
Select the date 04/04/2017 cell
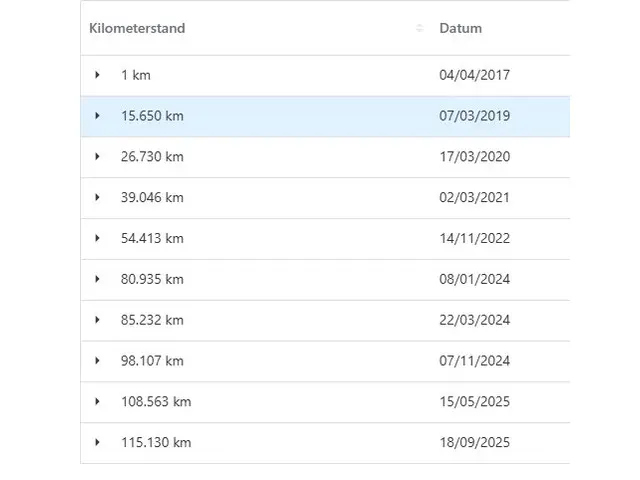474,75
